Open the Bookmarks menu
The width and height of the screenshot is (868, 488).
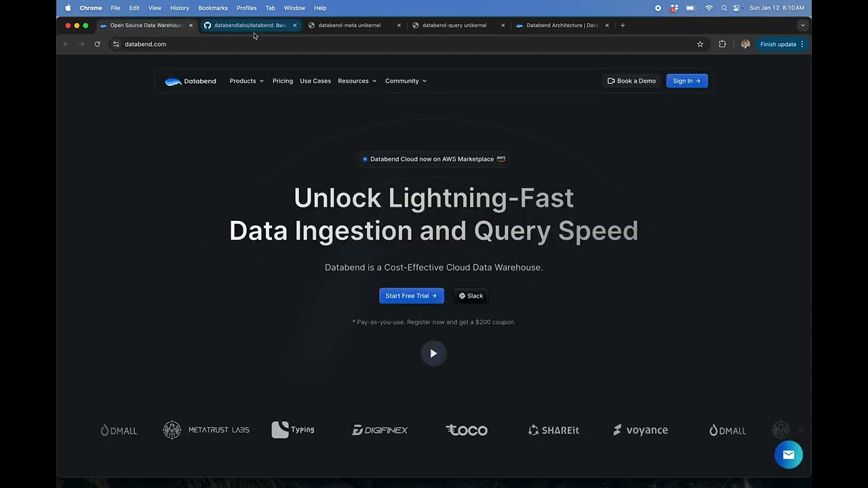tap(213, 8)
